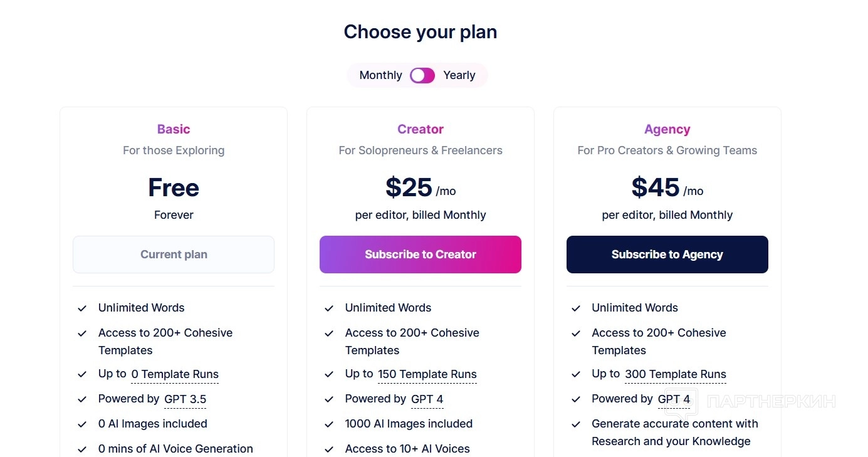Click checkmark beside Access to 10+ AI Voices

pos(329,449)
